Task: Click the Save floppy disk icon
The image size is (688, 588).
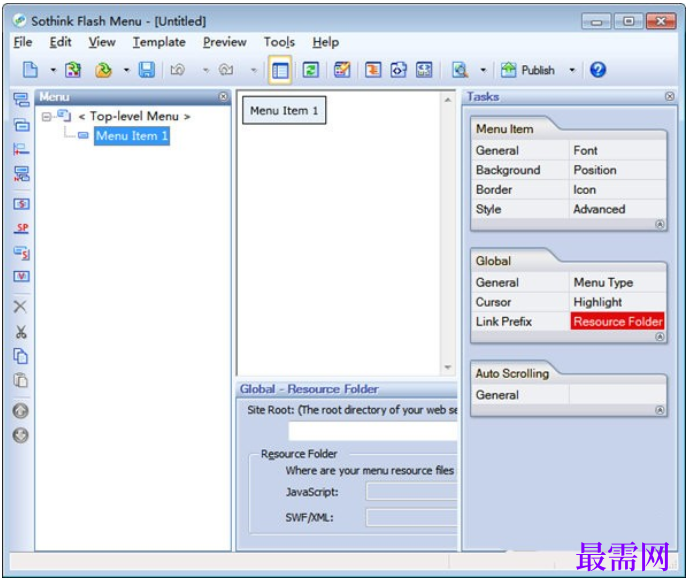Action: tap(147, 70)
